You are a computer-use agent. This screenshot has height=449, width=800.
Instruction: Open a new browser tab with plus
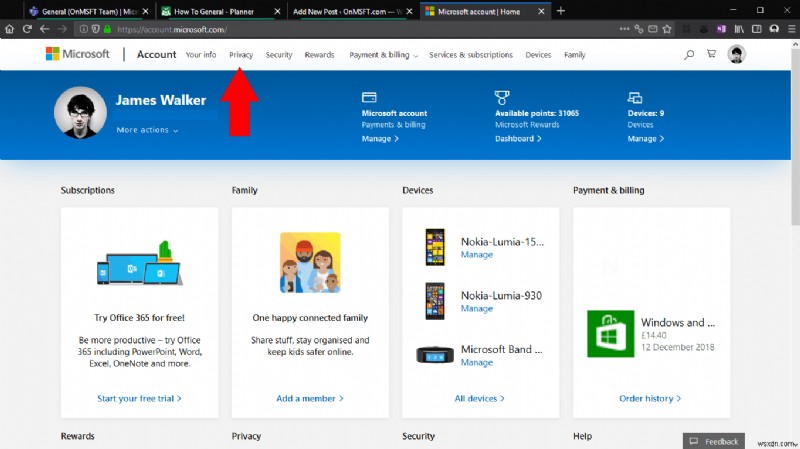tap(561, 11)
